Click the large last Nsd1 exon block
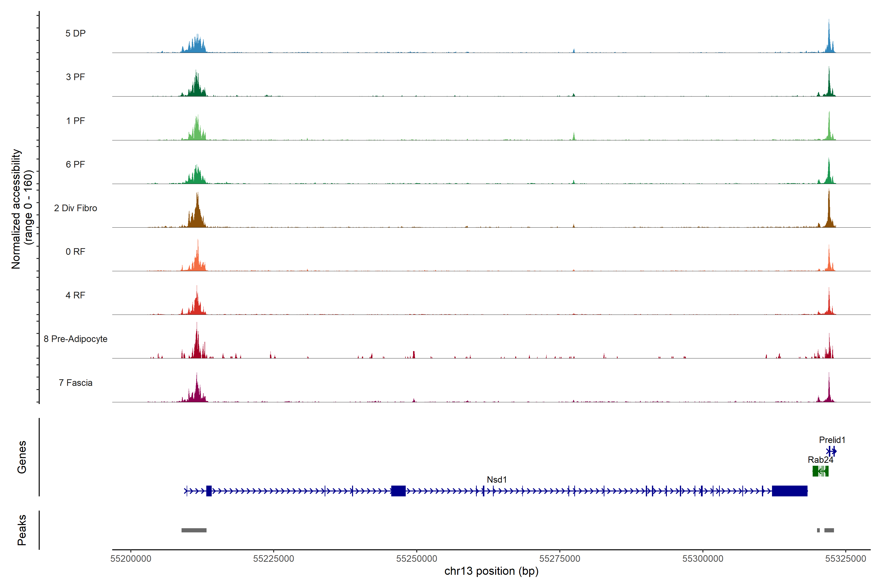Screen dimensions: 882x588 (789, 491)
